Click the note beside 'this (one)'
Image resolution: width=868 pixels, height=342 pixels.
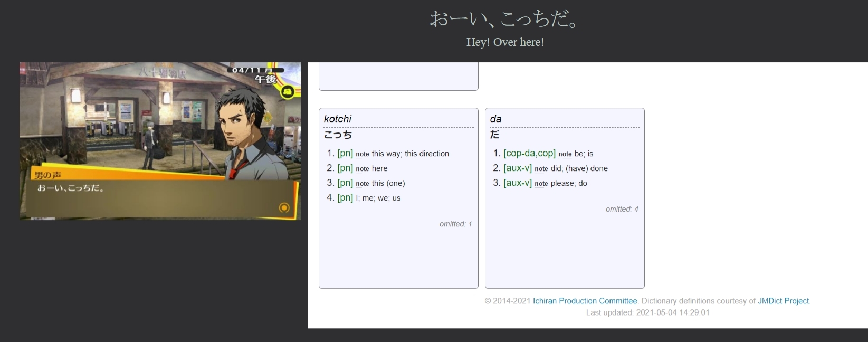coord(363,184)
